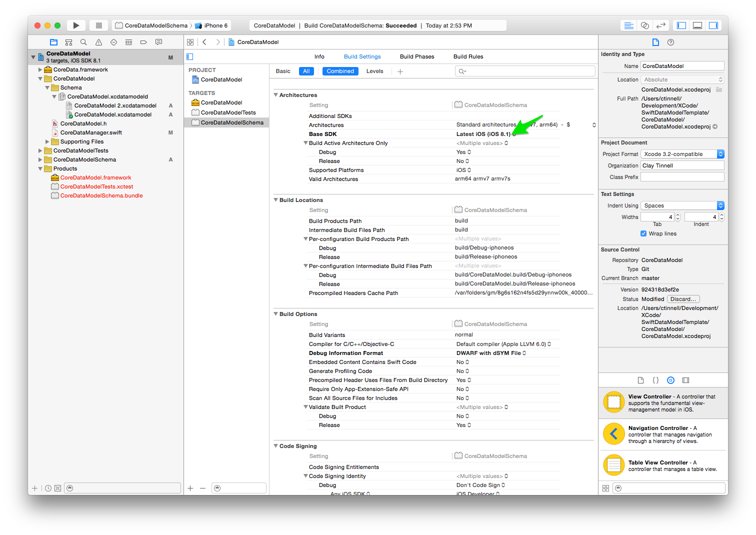Remove the selected target with minus
756x535 pixels.
click(202, 488)
